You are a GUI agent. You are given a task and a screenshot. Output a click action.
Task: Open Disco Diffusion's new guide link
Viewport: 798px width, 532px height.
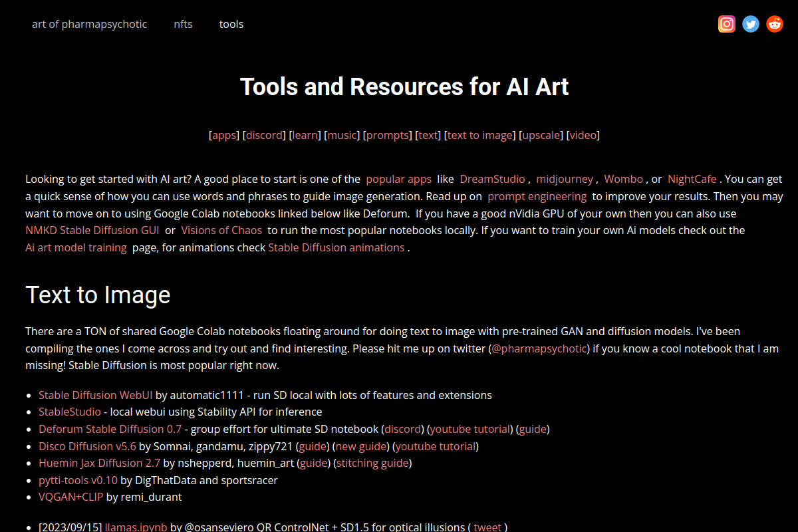tap(361, 446)
